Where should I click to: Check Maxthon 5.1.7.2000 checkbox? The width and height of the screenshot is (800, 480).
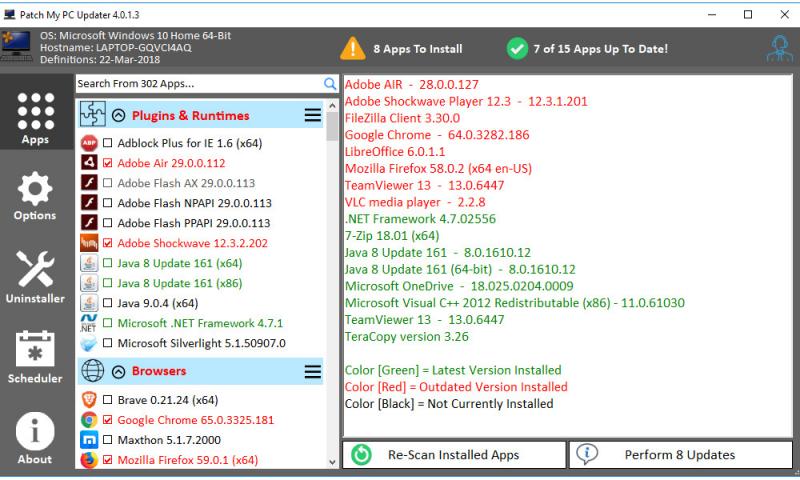tap(108, 440)
